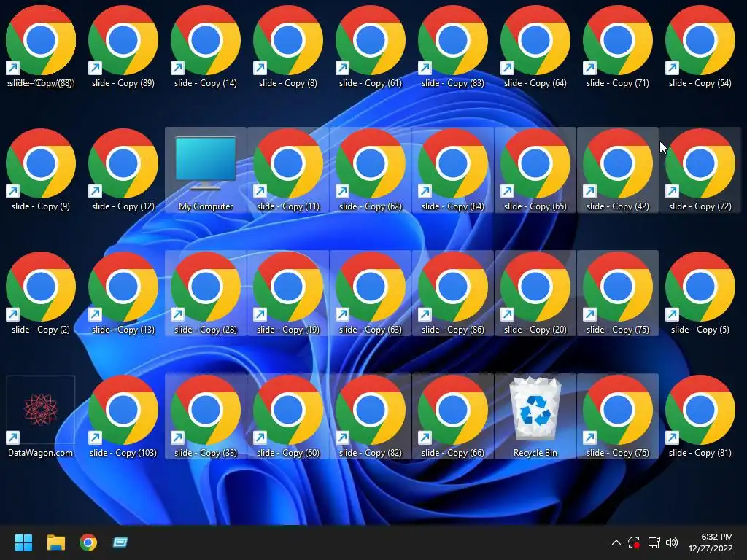This screenshot has width=747, height=560.
Task: Click the volume speaker tray icon
Action: click(672, 542)
